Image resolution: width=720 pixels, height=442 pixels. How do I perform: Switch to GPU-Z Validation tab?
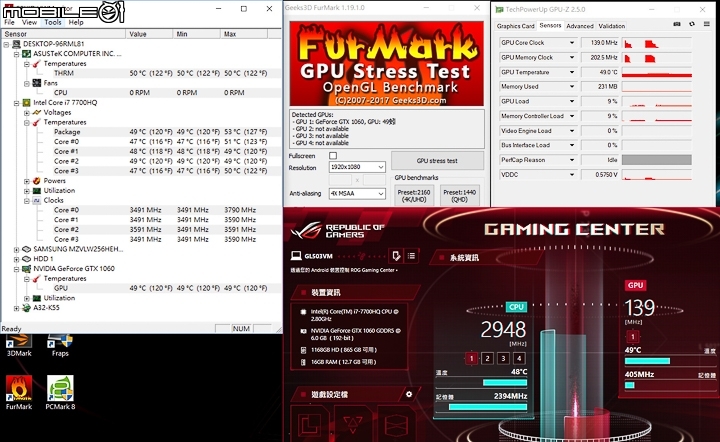click(612, 26)
